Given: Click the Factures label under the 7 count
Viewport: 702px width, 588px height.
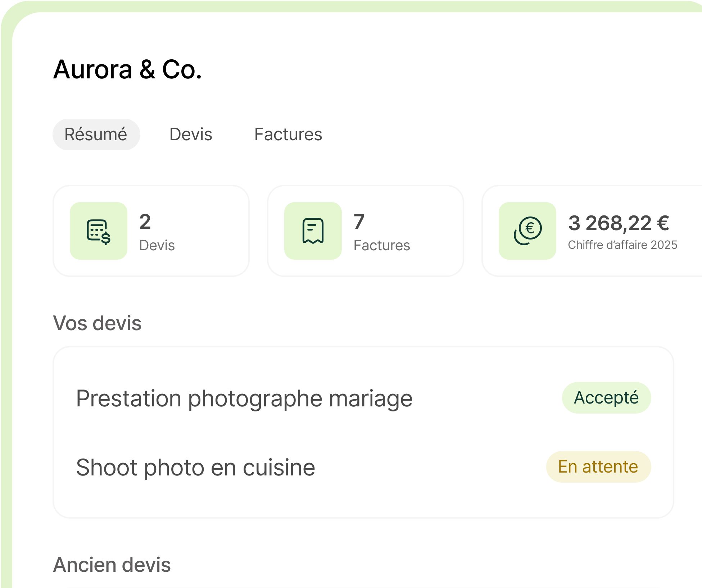Looking at the screenshot, I should (382, 245).
